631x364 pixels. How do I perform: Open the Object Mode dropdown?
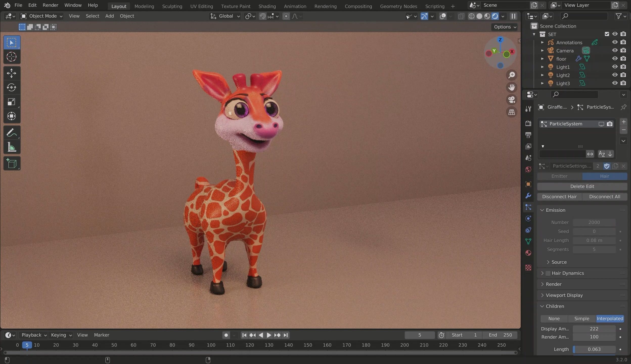point(41,16)
